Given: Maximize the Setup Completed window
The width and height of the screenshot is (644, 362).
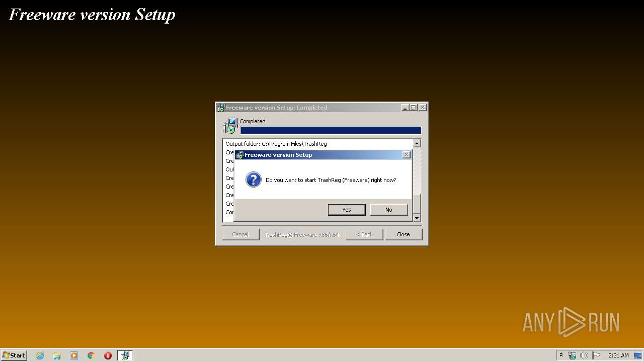Looking at the screenshot, I should pyautogui.click(x=414, y=108).
